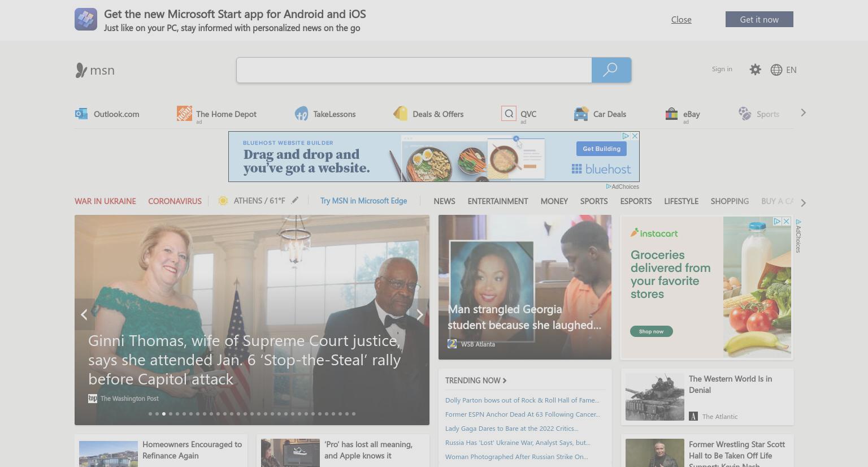868x467 pixels.
Task: Go to next slide in carousel
Action: [419, 314]
